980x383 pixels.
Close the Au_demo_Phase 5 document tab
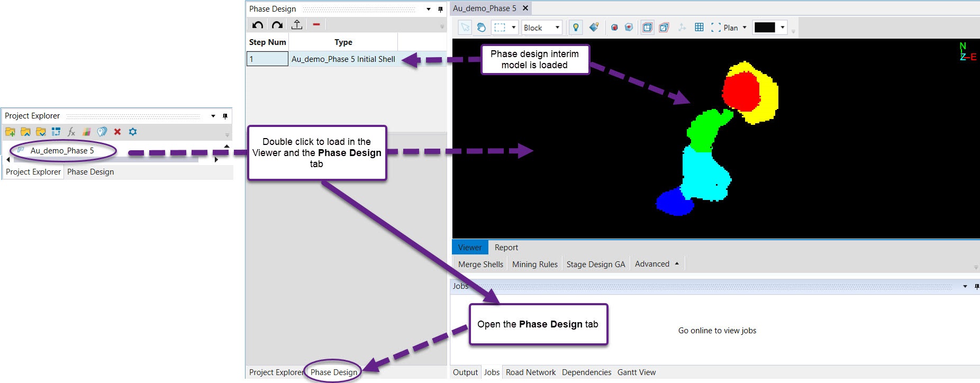coord(525,8)
